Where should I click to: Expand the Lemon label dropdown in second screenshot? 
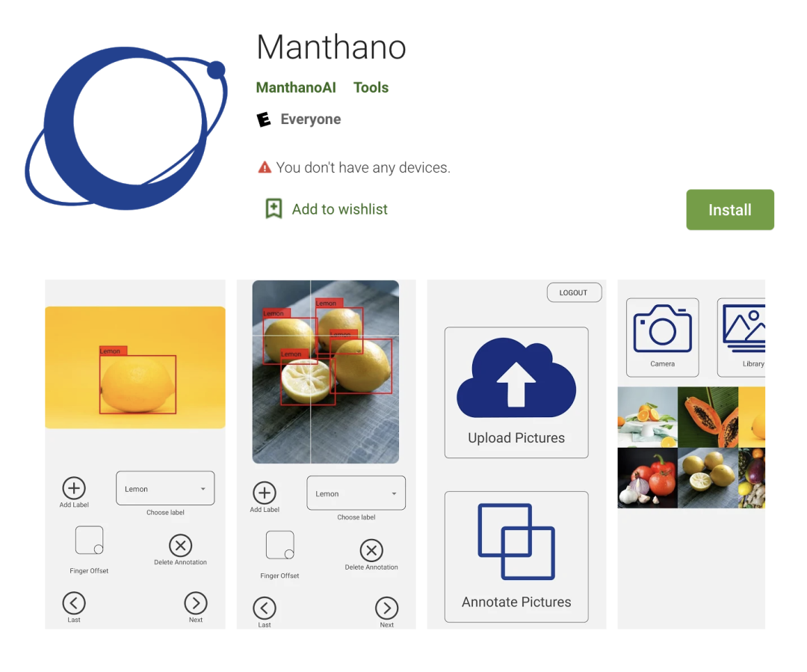pos(356,493)
